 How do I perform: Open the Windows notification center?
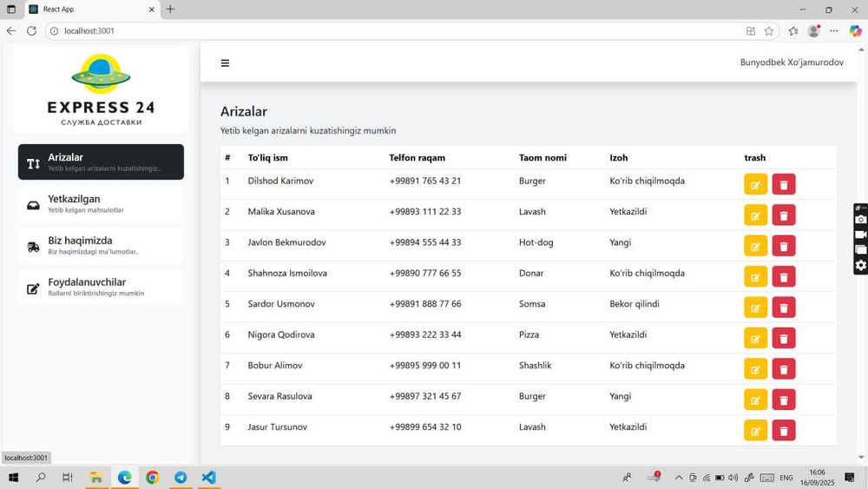850,478
